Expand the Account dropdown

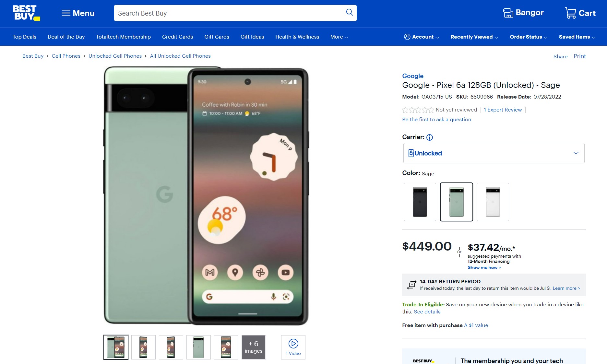click(x=422, y=37)
